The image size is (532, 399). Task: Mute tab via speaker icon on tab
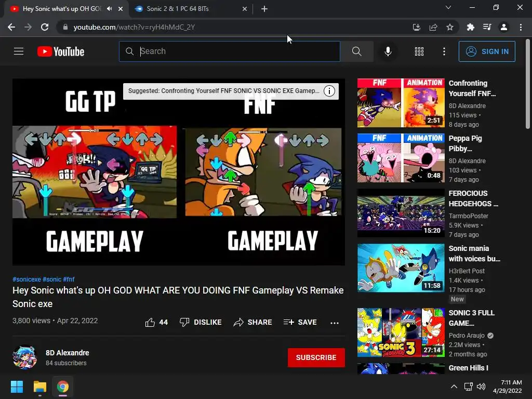(x=109, y=9)
